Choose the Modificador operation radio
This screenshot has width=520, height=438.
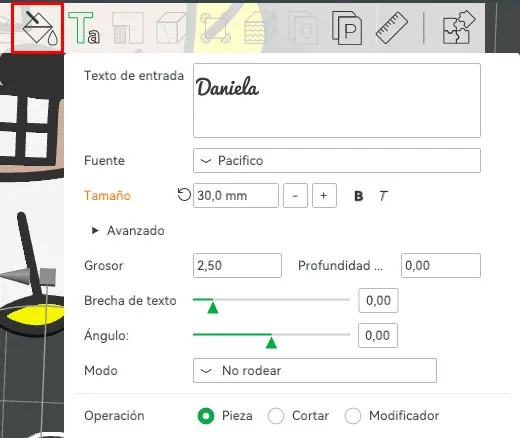(353, 416)
